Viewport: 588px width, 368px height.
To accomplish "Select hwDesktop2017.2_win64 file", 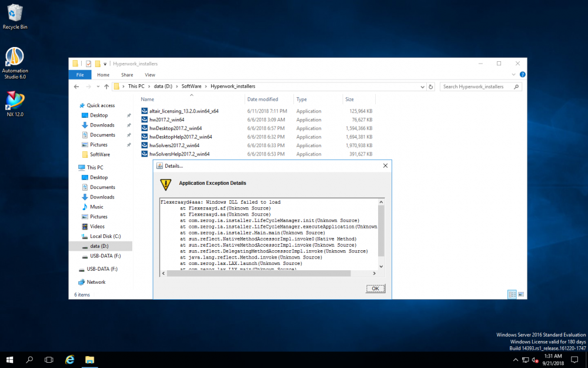I will [175, 128].
